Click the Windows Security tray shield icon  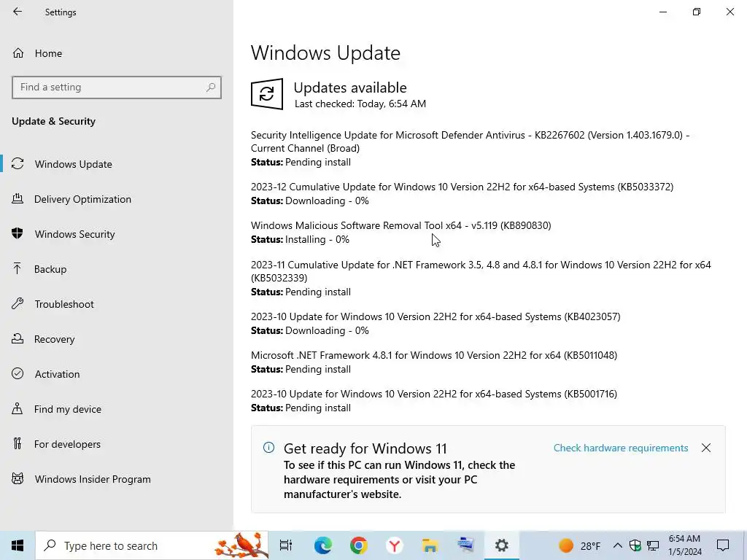(635, 545)
